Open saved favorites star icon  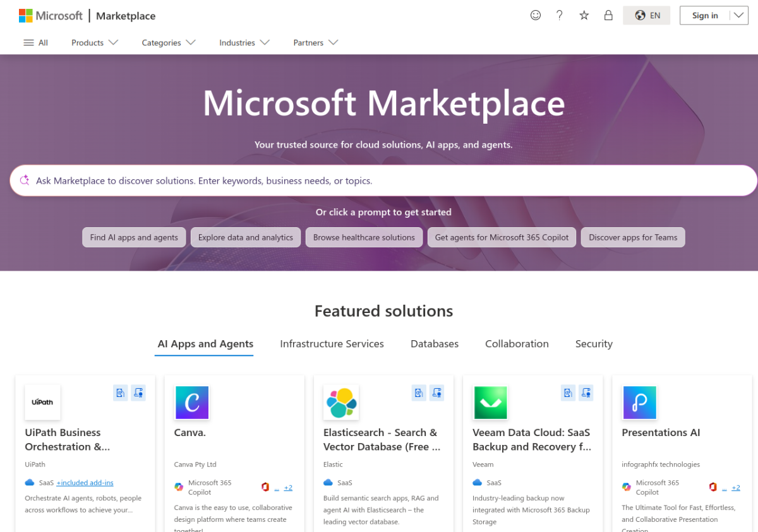point(584,15)
